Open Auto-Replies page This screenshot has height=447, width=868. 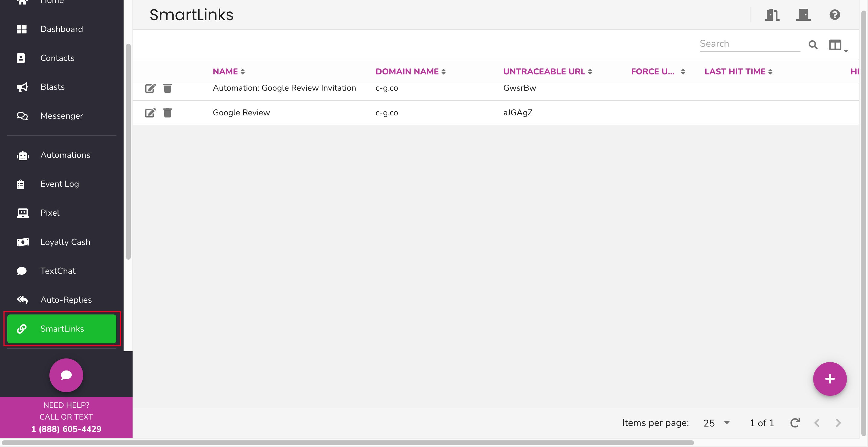pyautogui.click(x=62, y=300)
